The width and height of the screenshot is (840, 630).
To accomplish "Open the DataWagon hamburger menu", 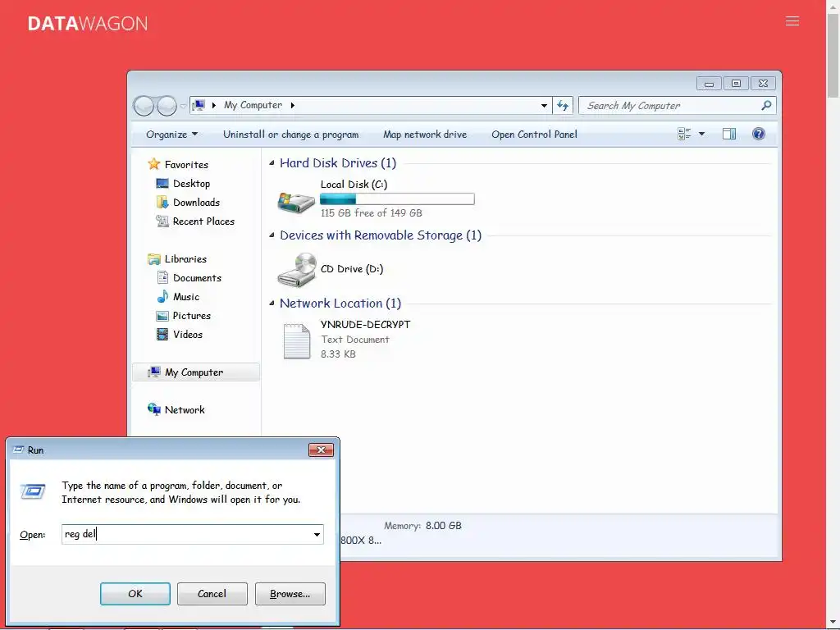I will (x=792, y=21).
